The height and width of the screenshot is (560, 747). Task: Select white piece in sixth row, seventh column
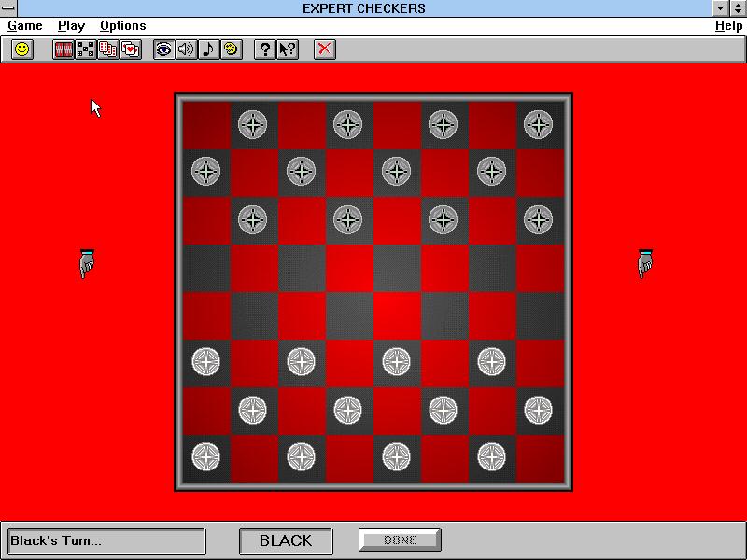[x=492, y=362]
